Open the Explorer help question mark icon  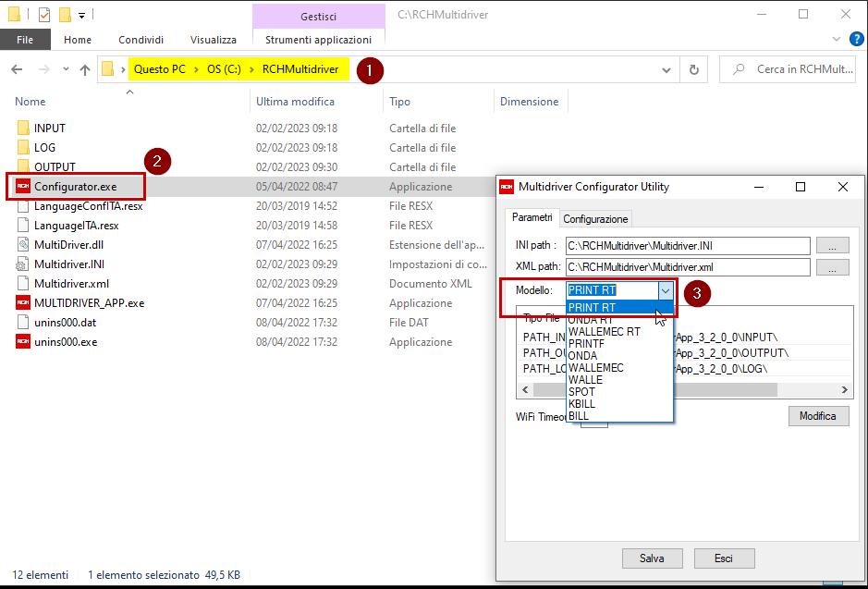[856, 40]
